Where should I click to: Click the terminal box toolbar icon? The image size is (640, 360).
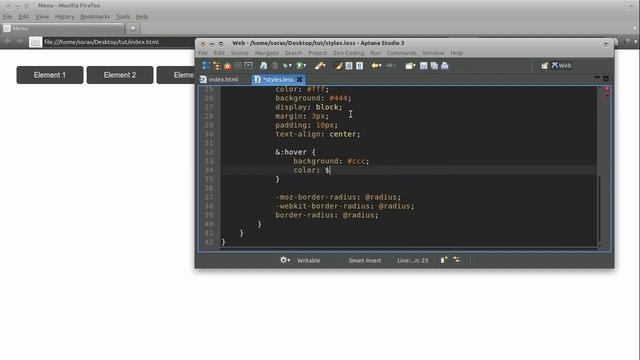tap(248, 65)
